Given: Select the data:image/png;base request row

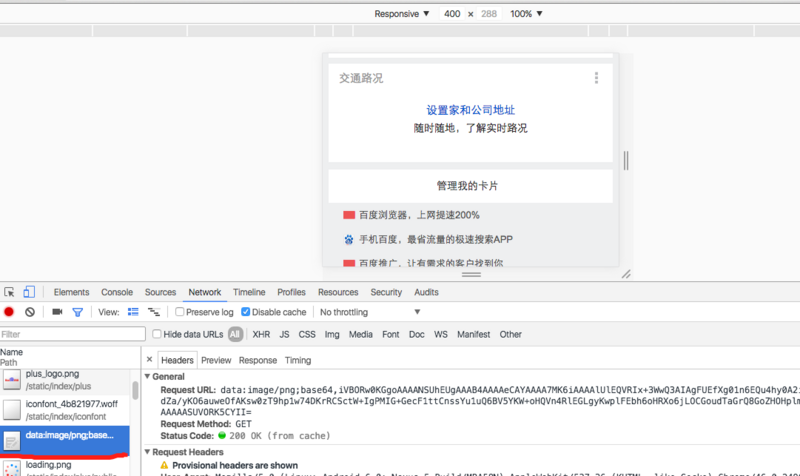Looking at the screenshot, I should click(x=65, y=440).
